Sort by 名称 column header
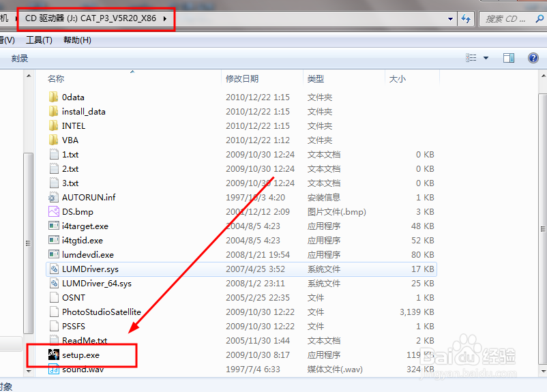The width and height of the screenshot is (547, 392). (56, 79)
